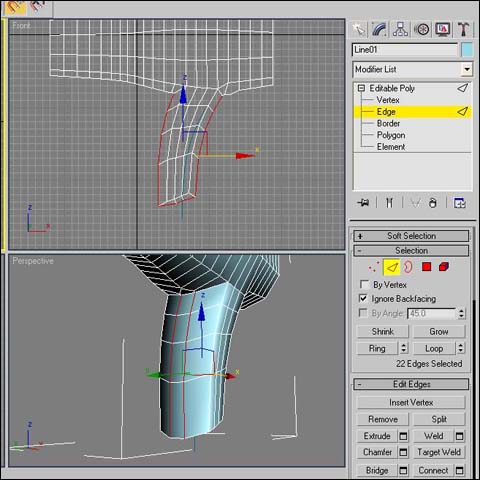The width and height of the screenshot is (480, 480).
Task: Toggle Show End Result icon
Action: click(389, 203)
